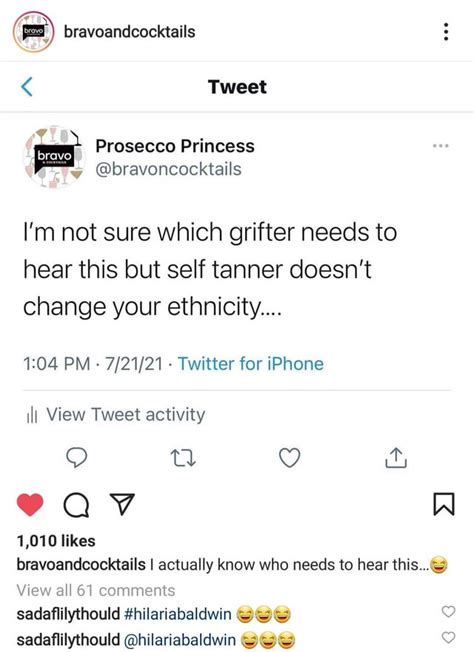Open the #hilariabaldwin hashtag
Screen dimensions: 474x652
[178, 614]
